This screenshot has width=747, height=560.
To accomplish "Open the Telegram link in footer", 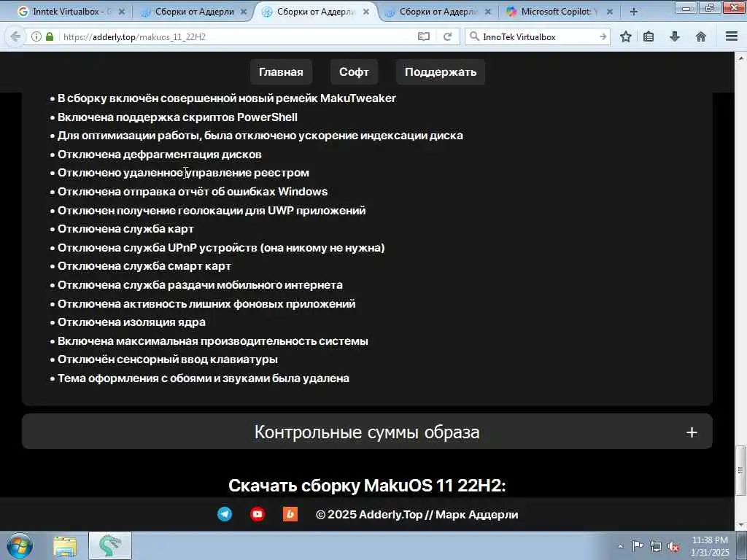I will coord(225,514).
